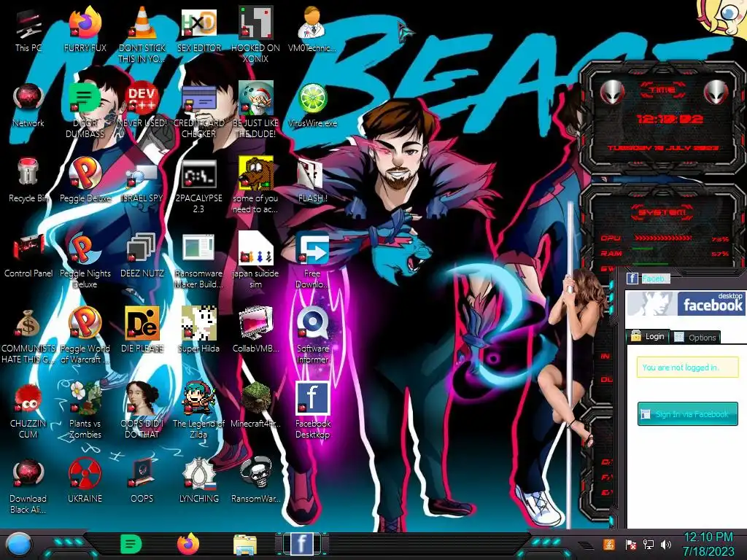Open green chat app in taskbar

click(131, 544)
